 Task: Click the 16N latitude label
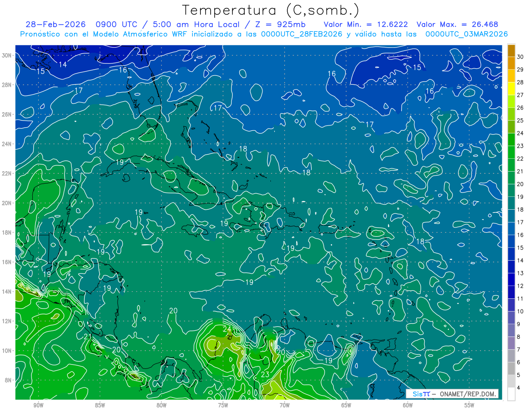click(x=8, y=262)
